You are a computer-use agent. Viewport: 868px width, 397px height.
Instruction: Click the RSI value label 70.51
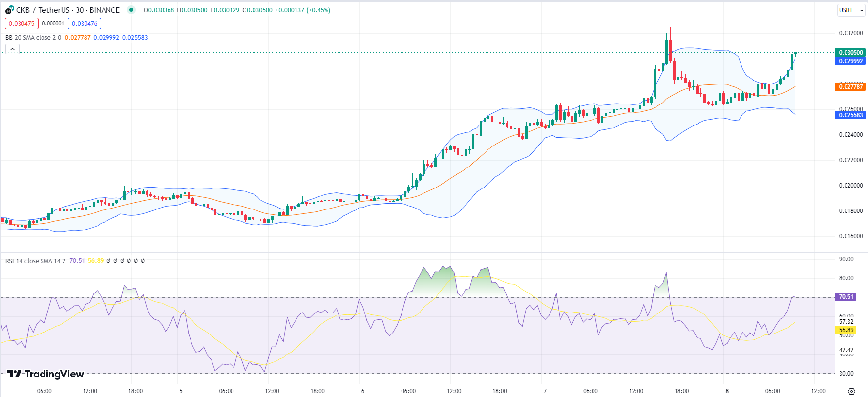tap(846, 297)
